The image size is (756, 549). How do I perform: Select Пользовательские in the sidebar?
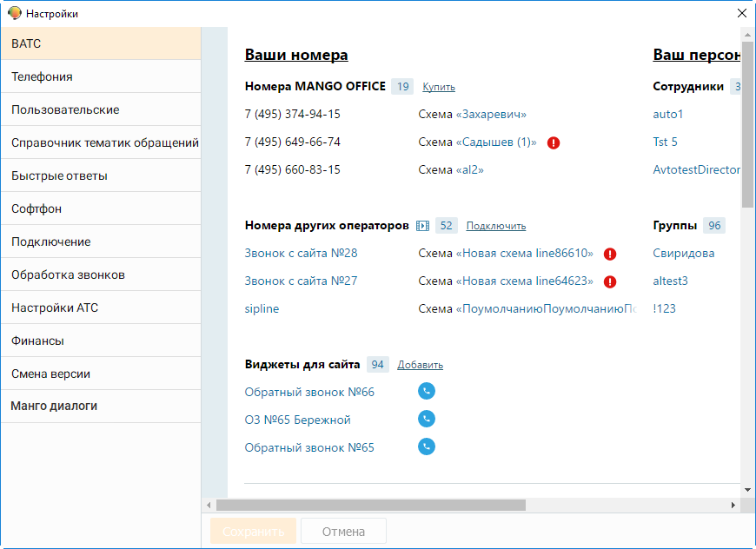coord(101,109)
